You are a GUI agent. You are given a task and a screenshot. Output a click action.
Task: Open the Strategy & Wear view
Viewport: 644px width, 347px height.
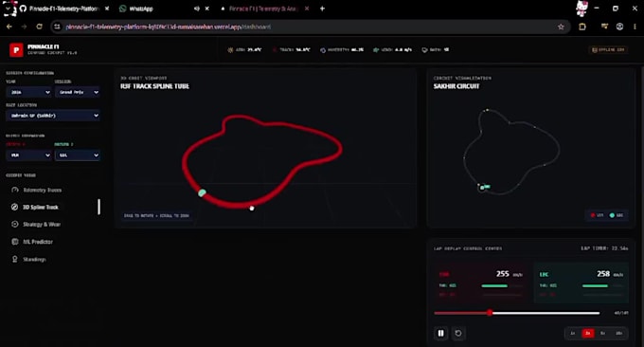(x=53, y=224)
